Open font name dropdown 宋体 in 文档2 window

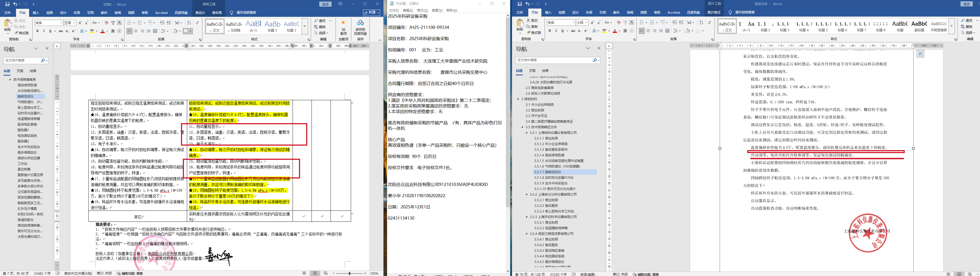61,23
